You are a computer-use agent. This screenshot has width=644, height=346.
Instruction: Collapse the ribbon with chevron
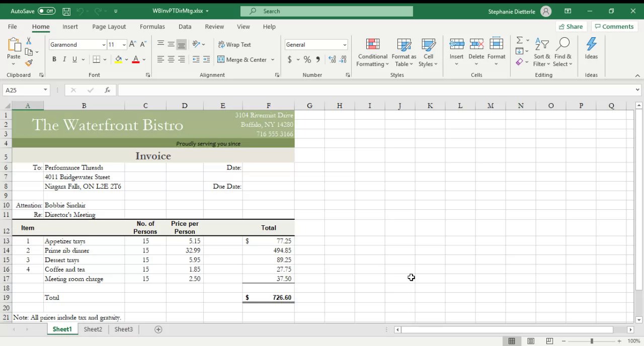pos(638,75)
